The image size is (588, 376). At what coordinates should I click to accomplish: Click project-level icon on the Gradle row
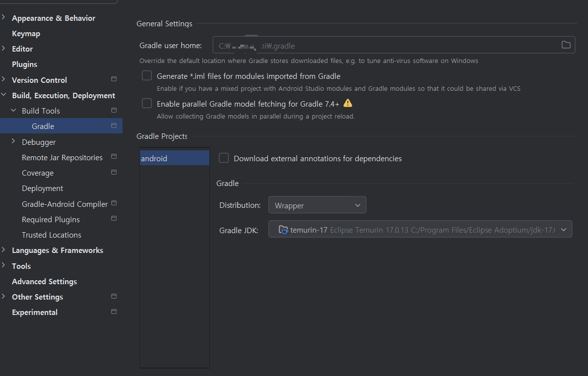(114, 125)
